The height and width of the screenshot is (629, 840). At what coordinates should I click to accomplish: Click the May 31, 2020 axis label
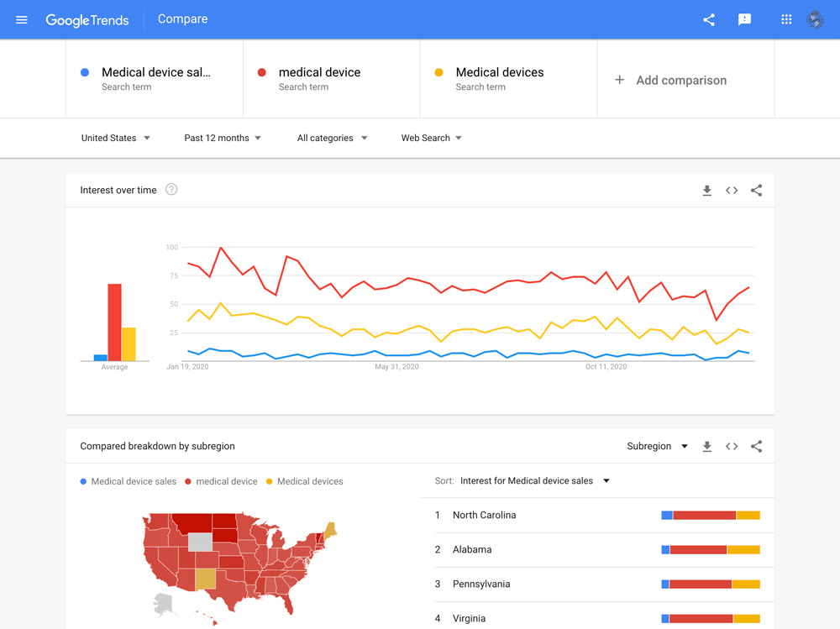396,366
